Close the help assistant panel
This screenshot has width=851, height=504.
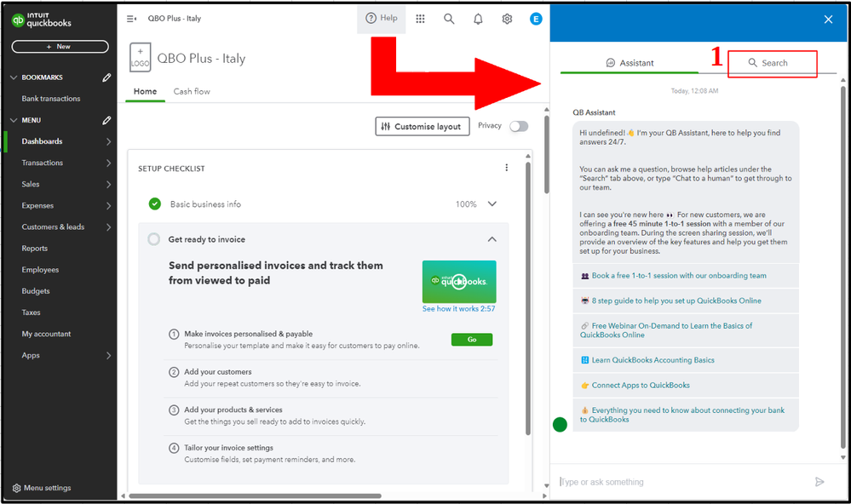click(x=828, y=20)
